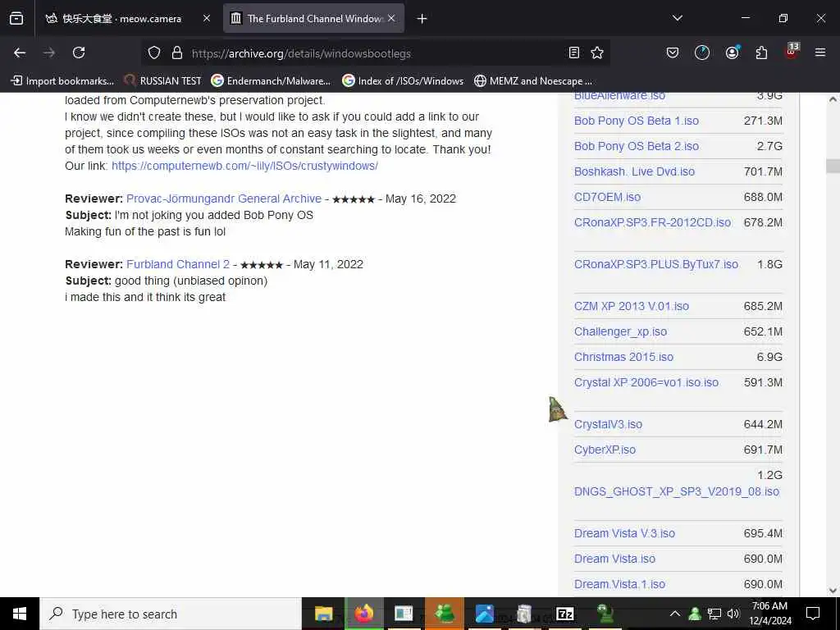840x630 pixels.
Task: Click page scrollbar down arrow
Action: (833, 591)
